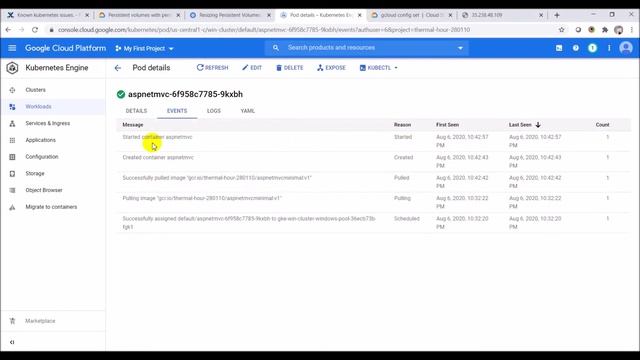
Task: Open Services & Ingress section
Action: [x=48, y=123]
